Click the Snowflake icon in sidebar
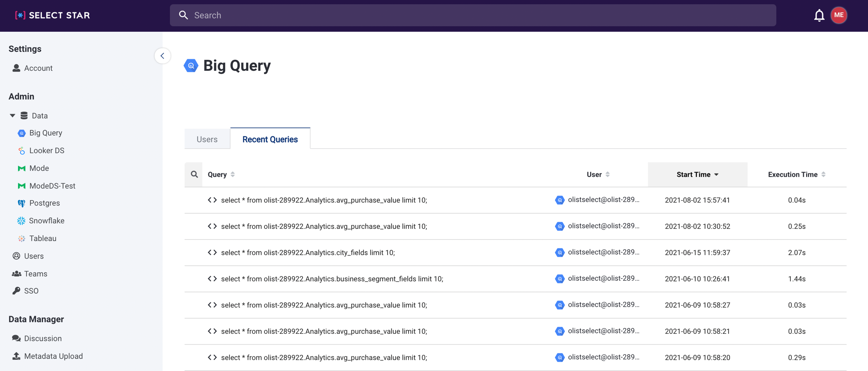The width and height of the screenshot is (868, 371). (x=21, y=221)
